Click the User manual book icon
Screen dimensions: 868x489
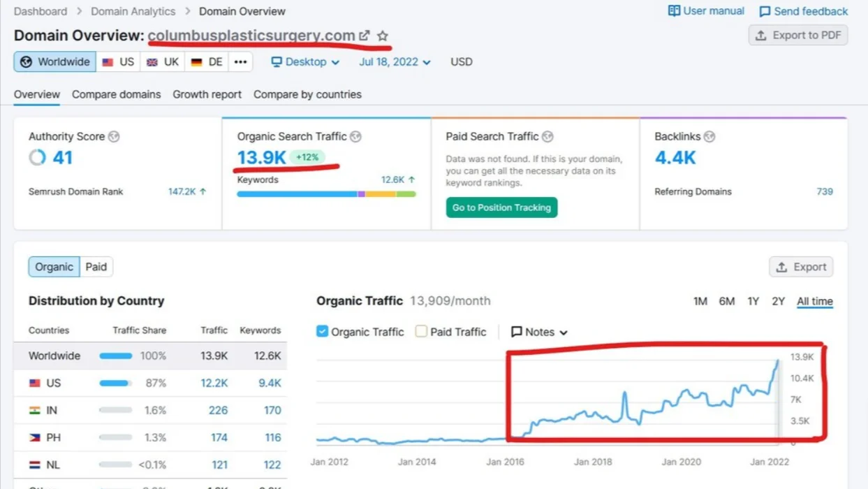tap(674, 11)
